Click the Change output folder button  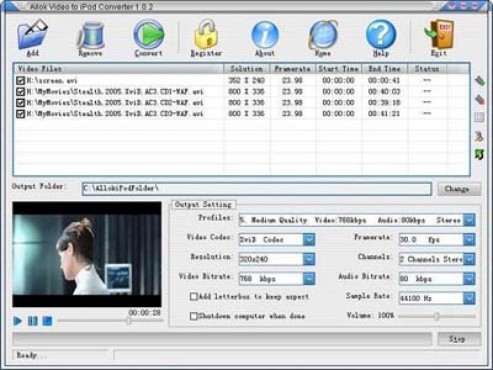point(459,189)
